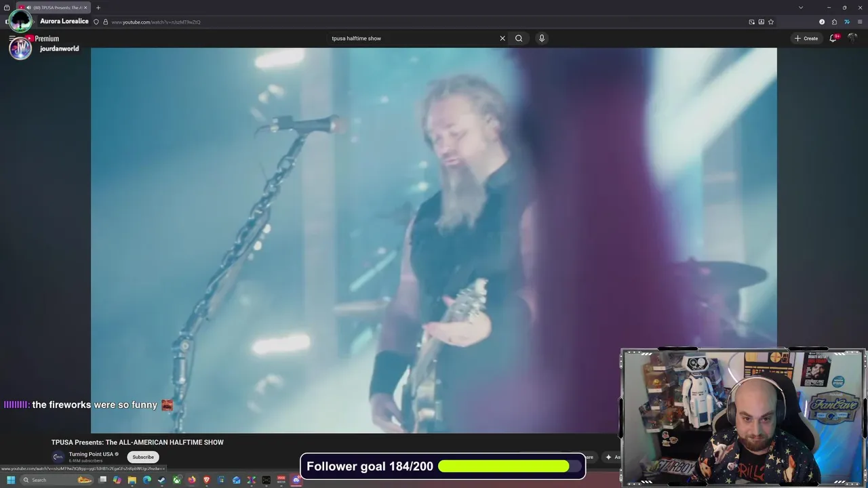
Task: Click the tracking protection shield icon
Action: coord(96,22)
